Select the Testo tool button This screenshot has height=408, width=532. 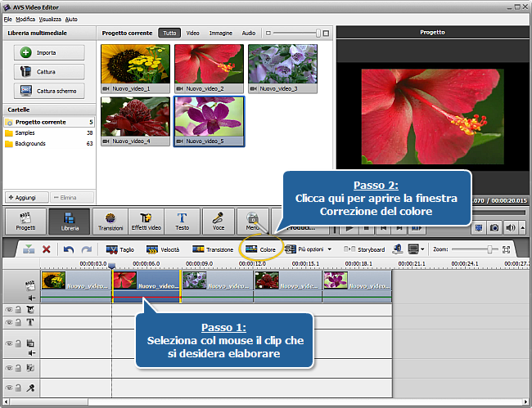pos(182,222)
